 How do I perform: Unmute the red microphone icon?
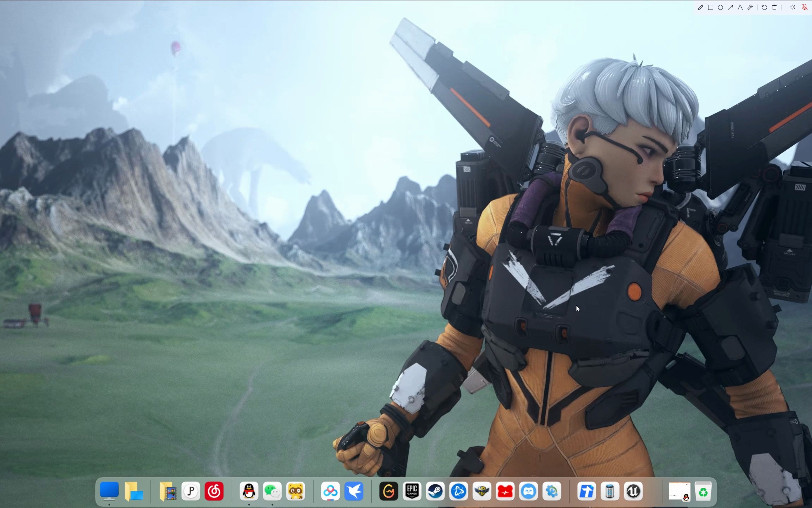click(x=805, y=7)
